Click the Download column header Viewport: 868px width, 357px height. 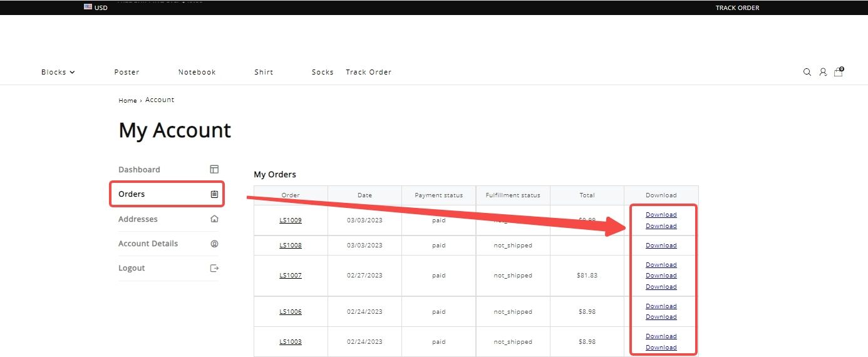click(661, 195)
